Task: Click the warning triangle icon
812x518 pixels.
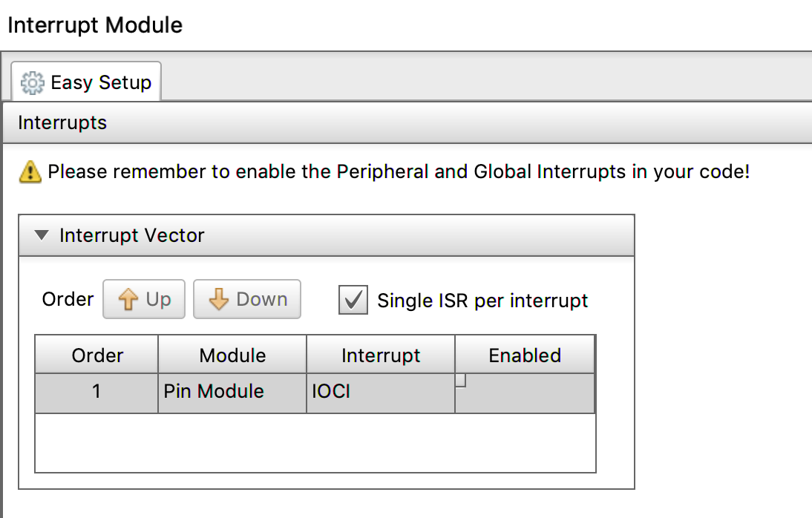Action: (x=29, y=171)
